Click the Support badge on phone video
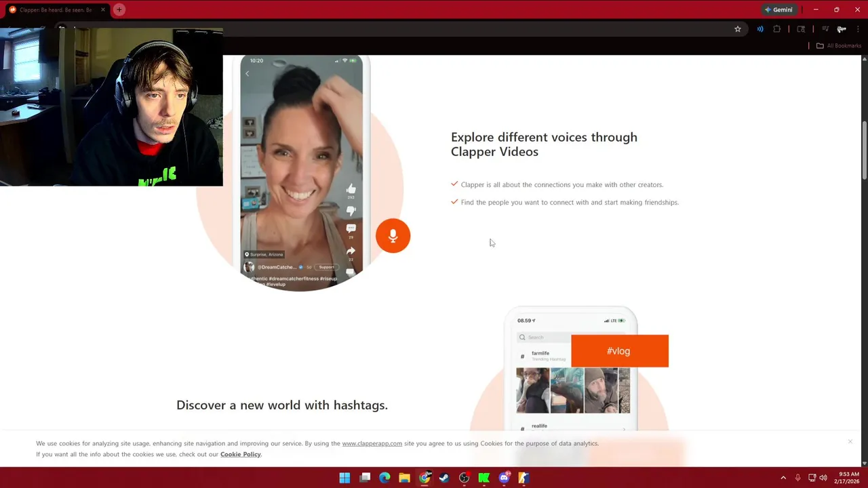The height and width of the screenshot is (488, 868). click(x=327, y=267)
